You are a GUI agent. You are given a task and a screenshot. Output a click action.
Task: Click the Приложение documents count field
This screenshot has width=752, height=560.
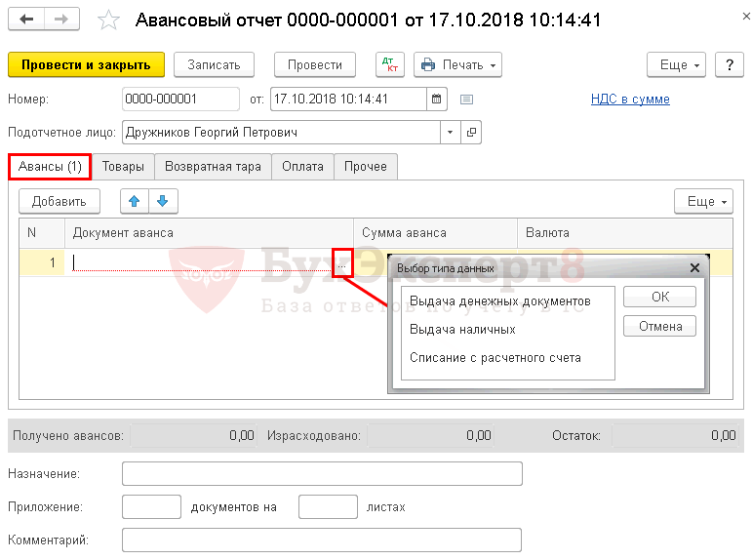[151, 507]
